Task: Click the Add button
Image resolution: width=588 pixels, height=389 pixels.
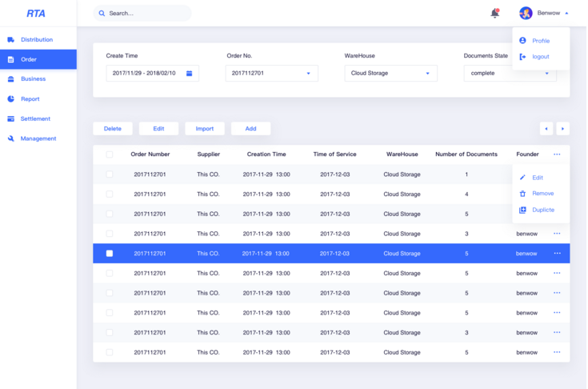Action: tap(251, 129)
